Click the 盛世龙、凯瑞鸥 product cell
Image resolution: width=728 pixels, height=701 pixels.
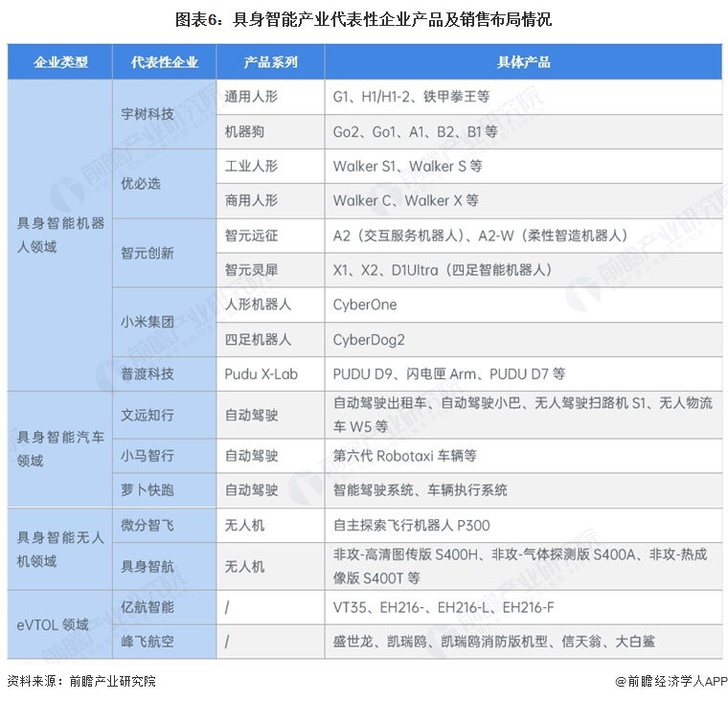tap(523, 642)
